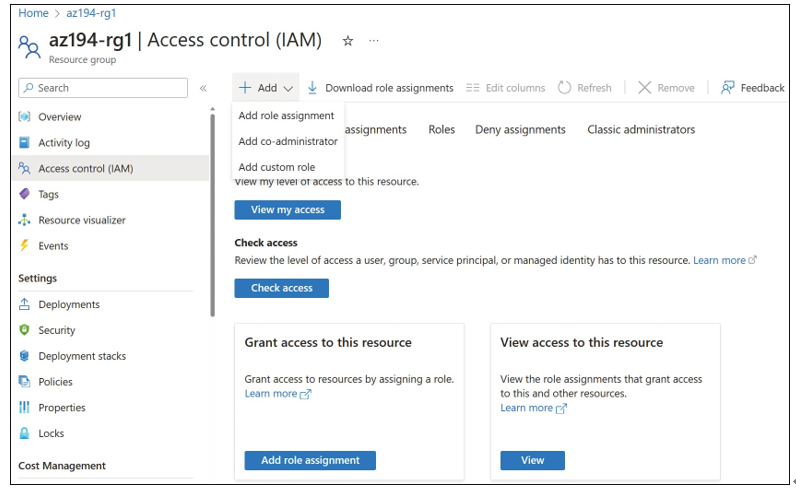Open the more options ellipsis by the title
This screenshot has width=796, height=490.
point(374,41)
